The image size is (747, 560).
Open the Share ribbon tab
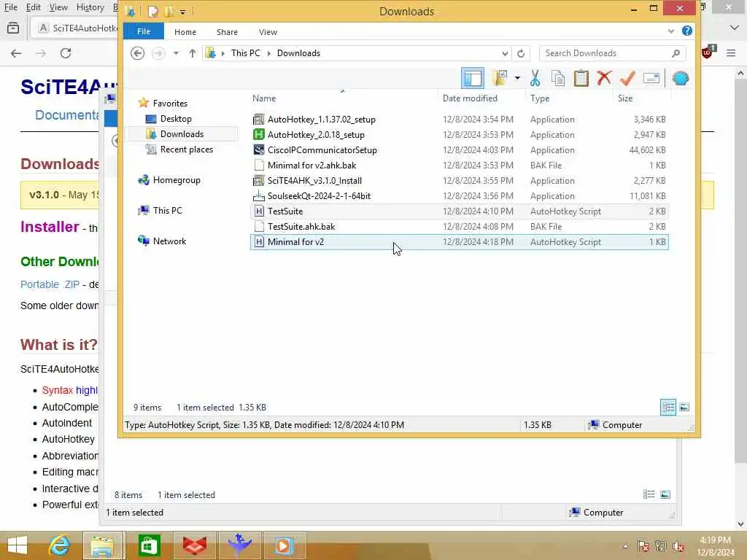[228, 32]
